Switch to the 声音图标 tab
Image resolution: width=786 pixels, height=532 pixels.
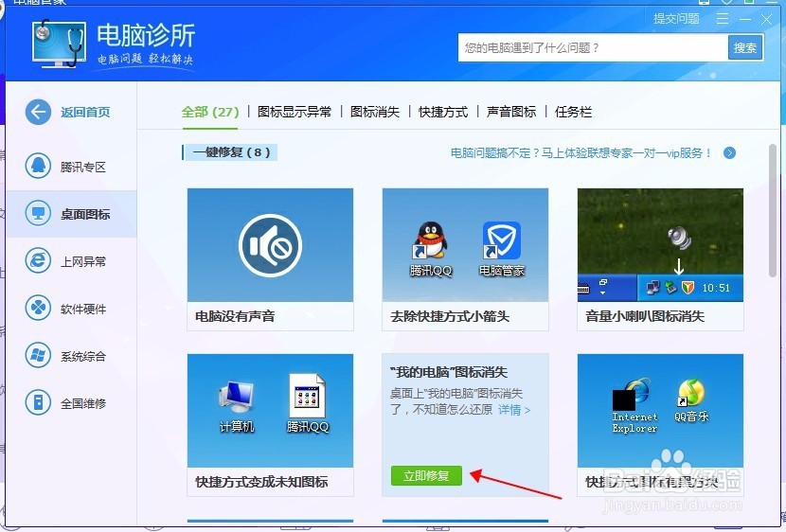pos(511,112)
